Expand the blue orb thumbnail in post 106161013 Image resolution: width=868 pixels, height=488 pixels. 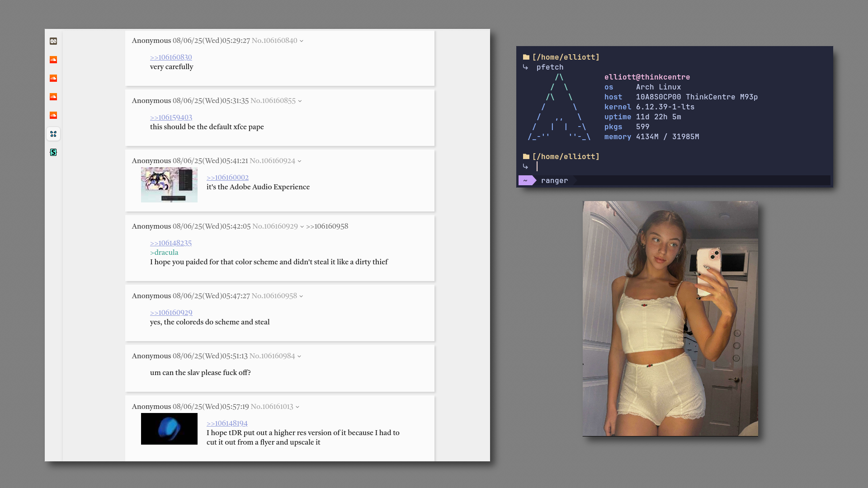169,429
